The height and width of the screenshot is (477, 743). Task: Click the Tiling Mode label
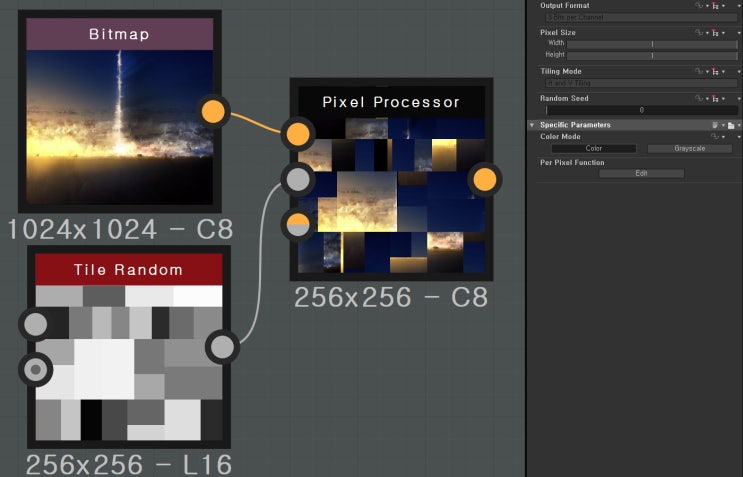click(561, 72)
